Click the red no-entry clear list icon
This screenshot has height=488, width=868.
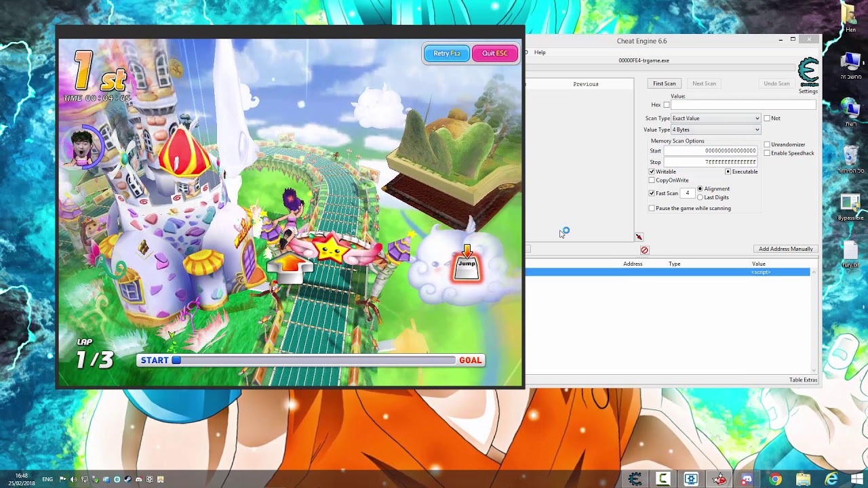644,250
